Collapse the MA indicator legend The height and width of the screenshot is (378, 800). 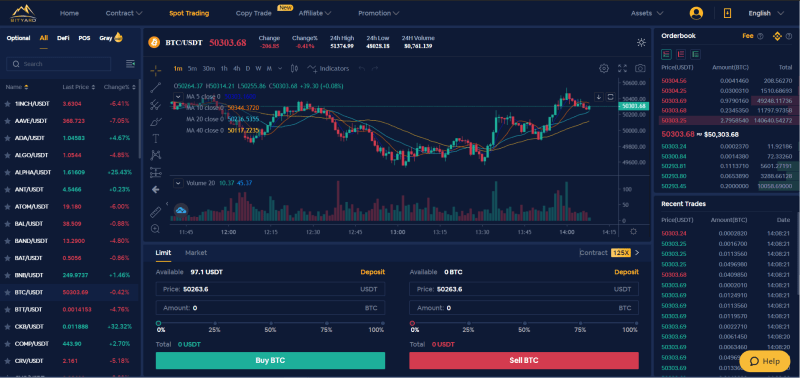[x=178, y=96]
